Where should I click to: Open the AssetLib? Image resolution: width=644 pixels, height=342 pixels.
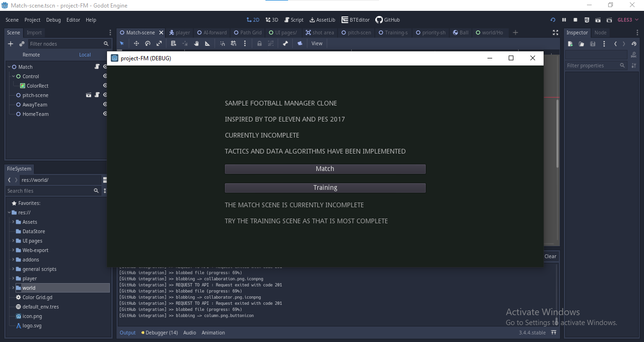322,20
